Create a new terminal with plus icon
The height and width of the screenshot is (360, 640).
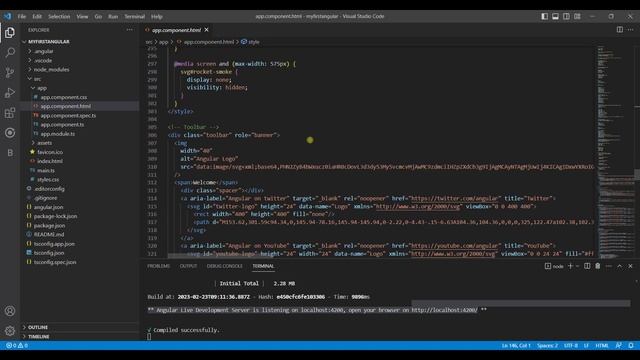[x=570, y=266]
